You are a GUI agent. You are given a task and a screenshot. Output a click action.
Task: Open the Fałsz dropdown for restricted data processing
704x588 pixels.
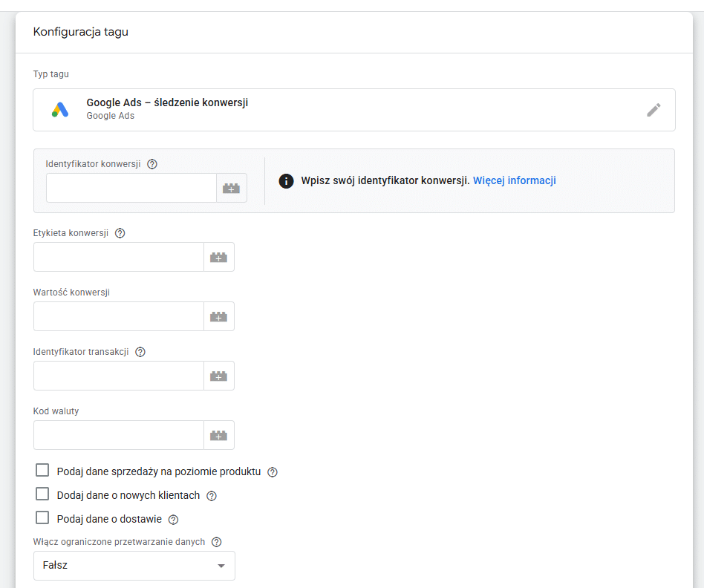pyautogui.click(x=134, y=566)
